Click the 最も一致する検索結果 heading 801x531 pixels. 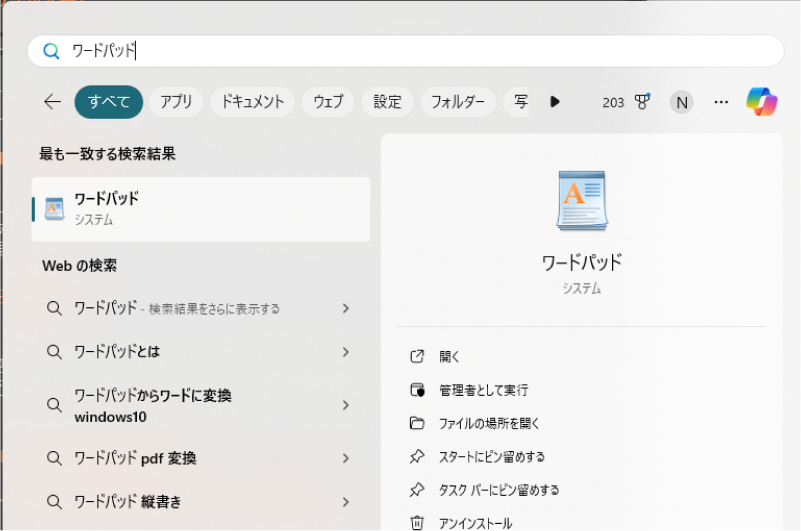coord(107,153)
